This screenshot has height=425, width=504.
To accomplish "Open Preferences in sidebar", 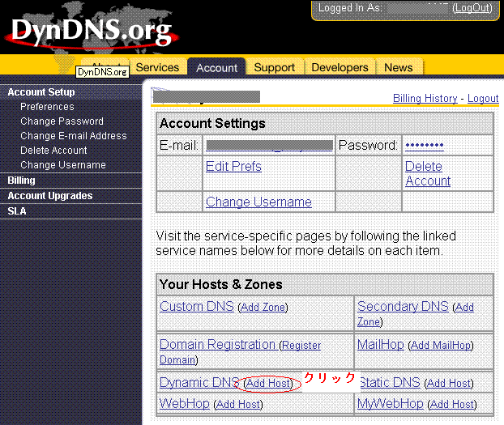I will coord(47,107).
